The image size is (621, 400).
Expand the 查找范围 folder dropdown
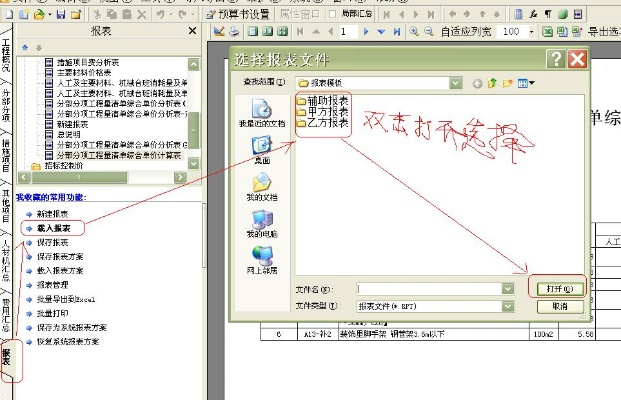(x=453, y=81)
